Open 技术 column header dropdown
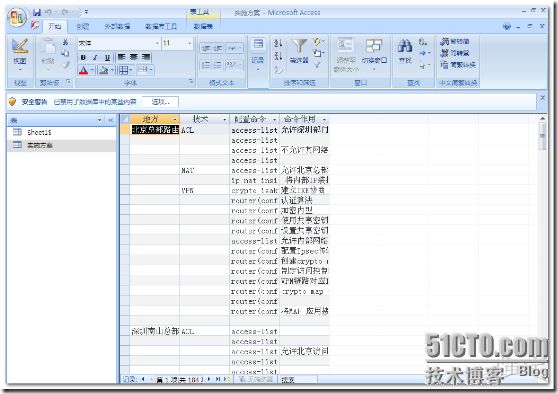Viewport: 558px width, 394px height. point(225,119)
